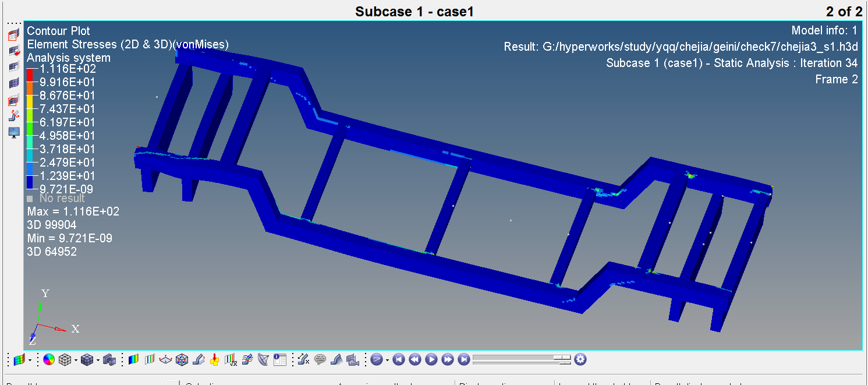Click the cube with colored arrows icon
Image resolution: width=868 pixels, height=385 pixels.
click(x=182, y=360)
